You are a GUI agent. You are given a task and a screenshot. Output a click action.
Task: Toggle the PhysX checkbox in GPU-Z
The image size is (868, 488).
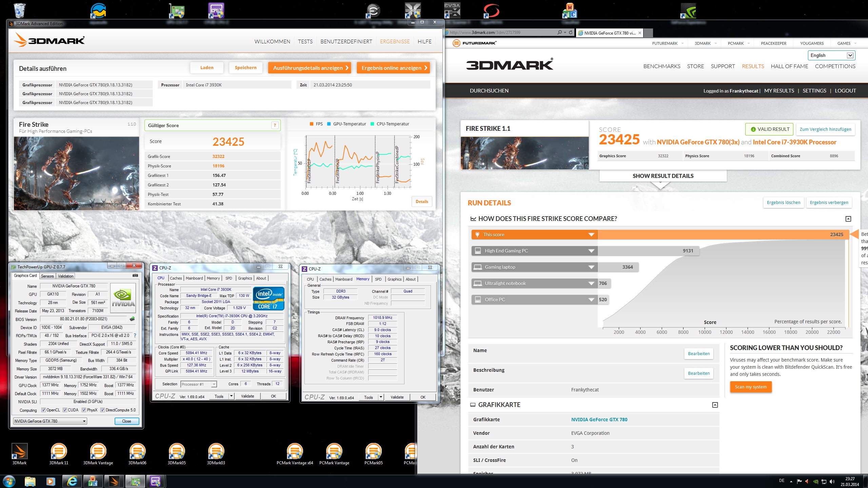(84, 410)
